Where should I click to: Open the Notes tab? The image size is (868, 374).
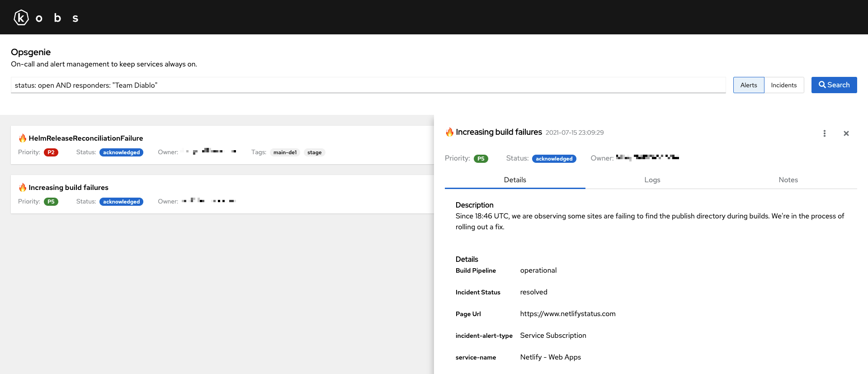click(788, 180)
